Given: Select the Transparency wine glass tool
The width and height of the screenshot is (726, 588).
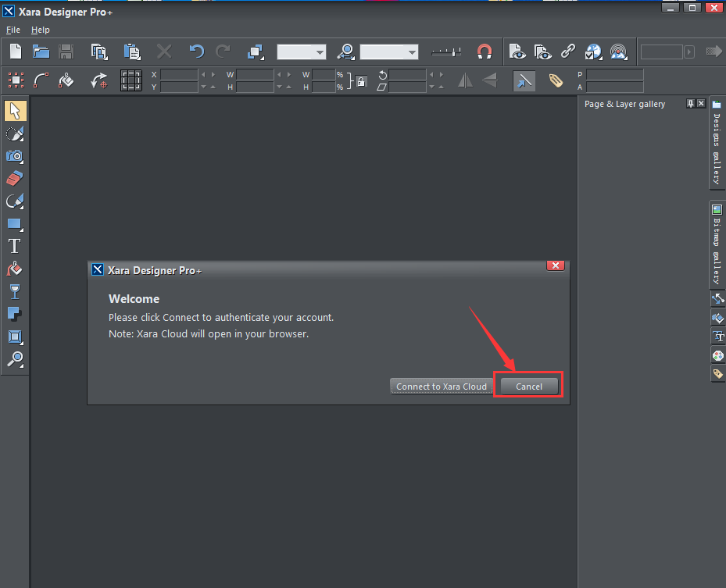Looking at the screenshot, I should tap(15, 291).
